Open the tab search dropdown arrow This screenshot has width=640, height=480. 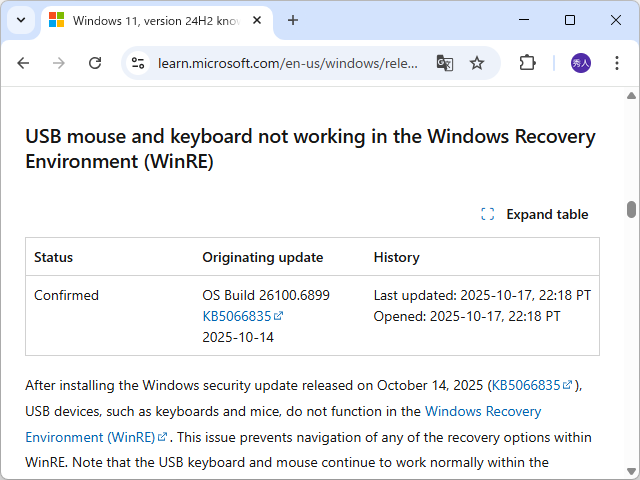(21, 20)
